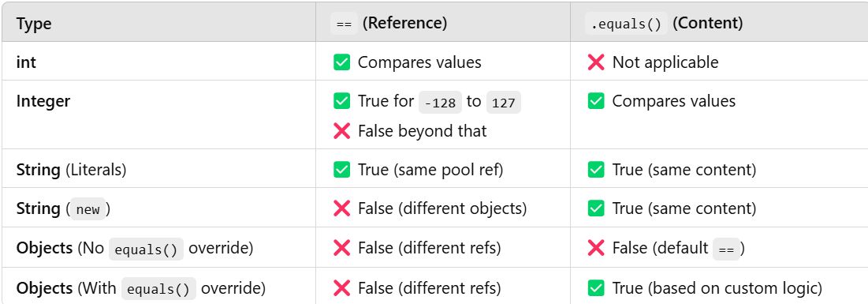Click red X beside 'False (different objects)'
Viewport: 868px width, 304px height.
341,208
